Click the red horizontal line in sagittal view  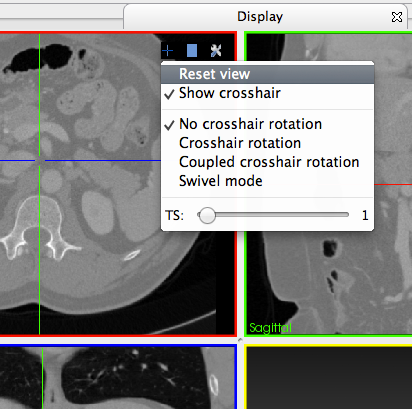click(x=393, y=184)
